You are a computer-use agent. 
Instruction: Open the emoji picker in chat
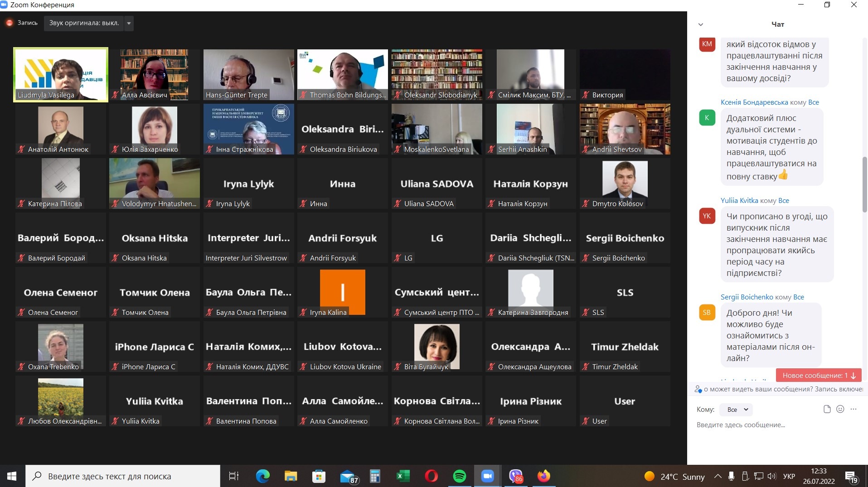pos(840,409)
